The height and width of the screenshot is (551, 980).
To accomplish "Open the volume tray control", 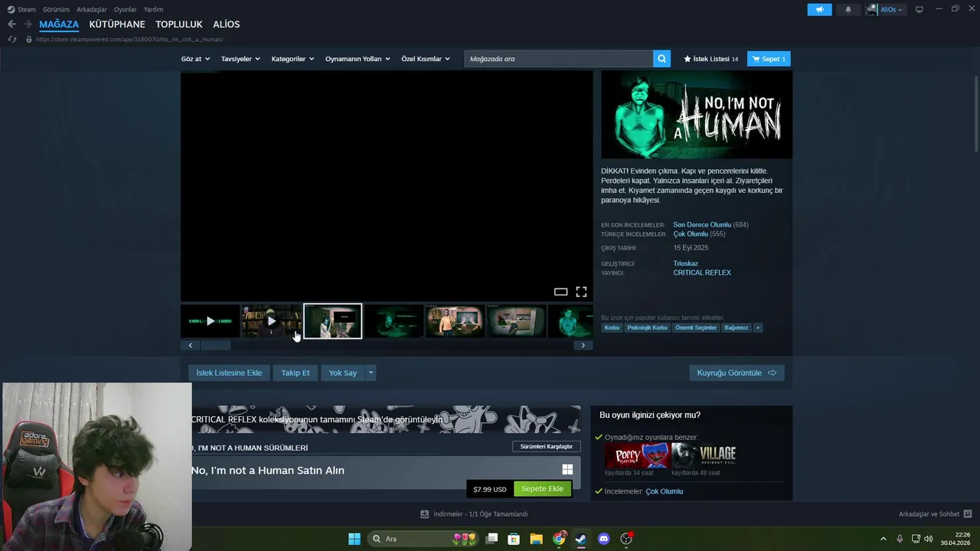I will click(929, 539).
